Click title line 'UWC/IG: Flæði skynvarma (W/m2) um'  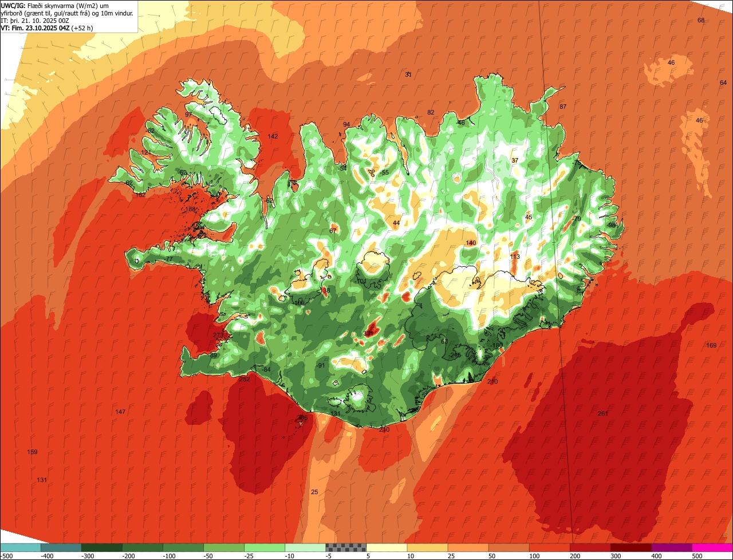[55, 6]
